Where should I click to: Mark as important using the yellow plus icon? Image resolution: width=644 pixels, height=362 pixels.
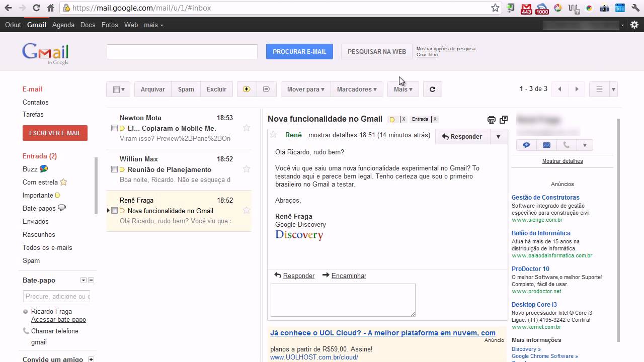point(247,89)
